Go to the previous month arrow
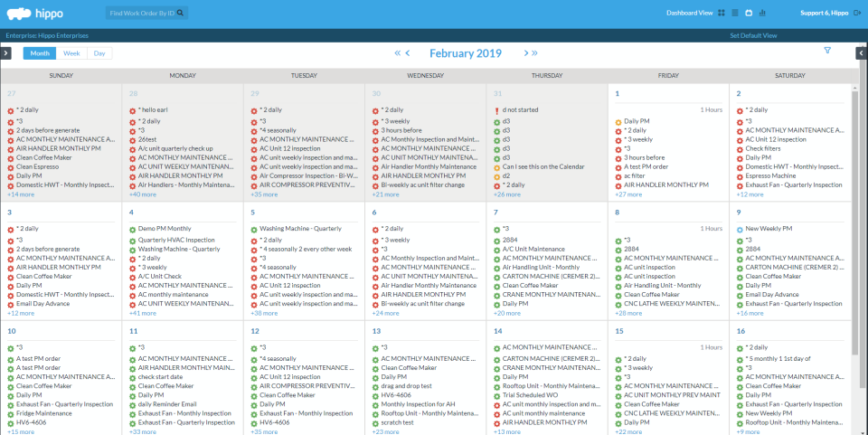This screenshot has height=435, width=868. (408, 53)
